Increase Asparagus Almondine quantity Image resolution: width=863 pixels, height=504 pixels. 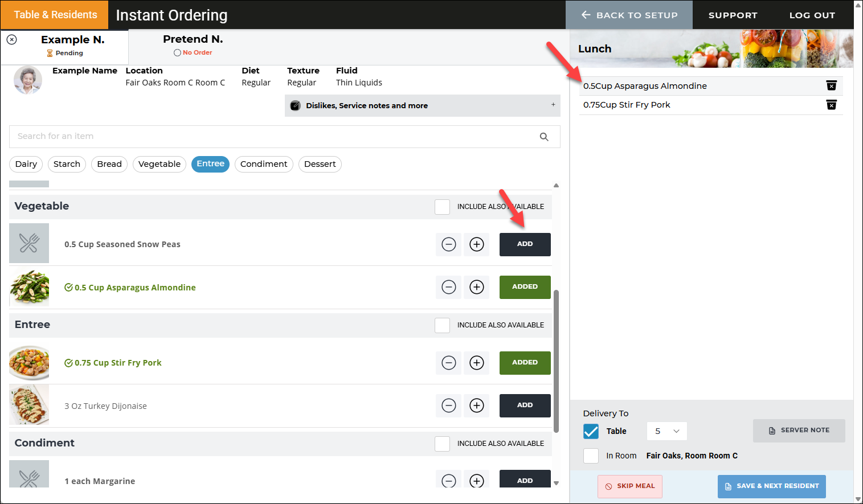coord(477,287)
